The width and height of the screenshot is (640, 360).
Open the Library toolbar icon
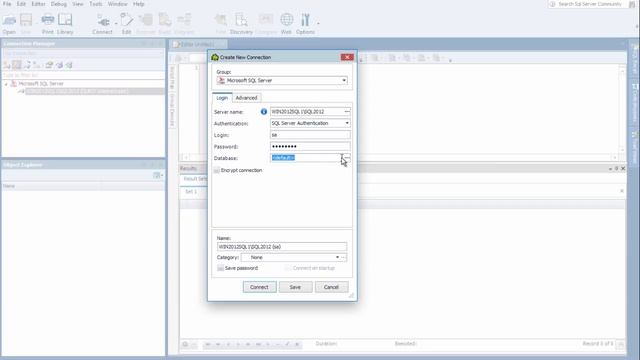(65, 20)
